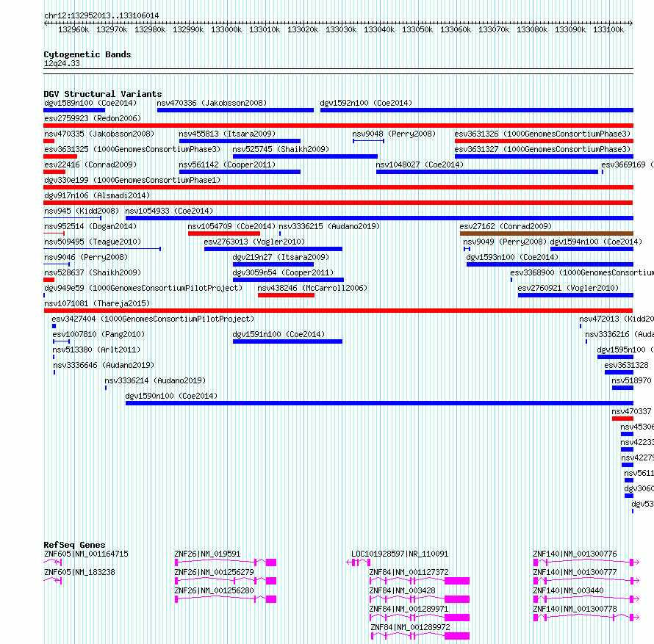The height and width of the screenshot is (644, 654).
Task: Open ZNF605|NM_001164715 gene transcript
Action: point(86,554)
